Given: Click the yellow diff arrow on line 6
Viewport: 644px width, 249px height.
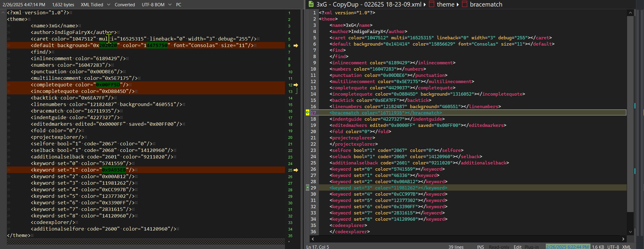Looking at the screenshot, I should coord(296,46).
